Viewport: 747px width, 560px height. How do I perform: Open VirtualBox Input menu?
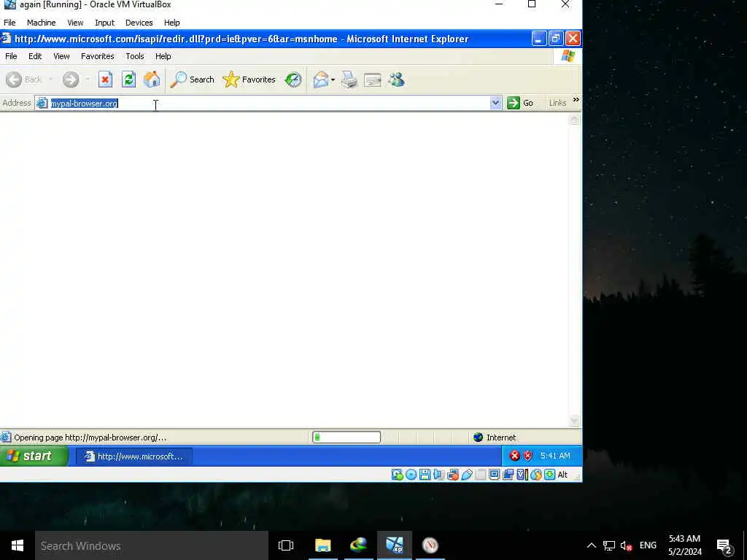coord(104,23)
